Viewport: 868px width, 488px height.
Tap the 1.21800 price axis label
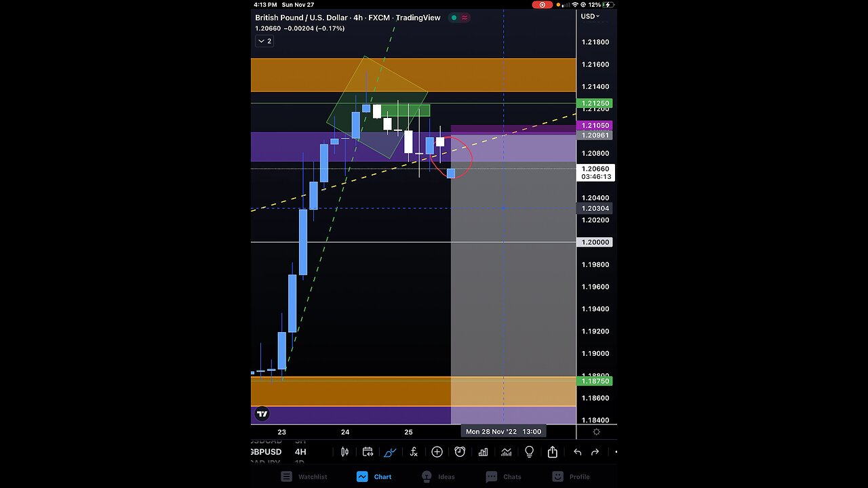tap(595, 42)
